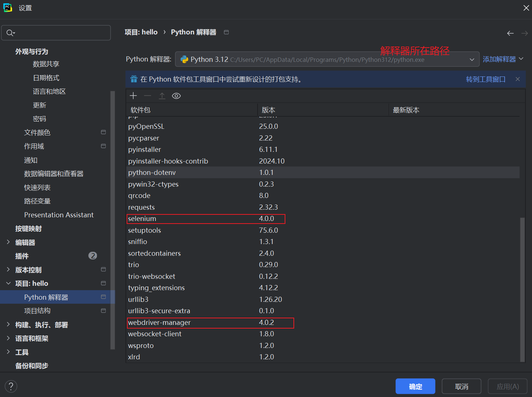Open 路径变量 settings page
This screenshot has height=397, width=532.
point(37,201)
